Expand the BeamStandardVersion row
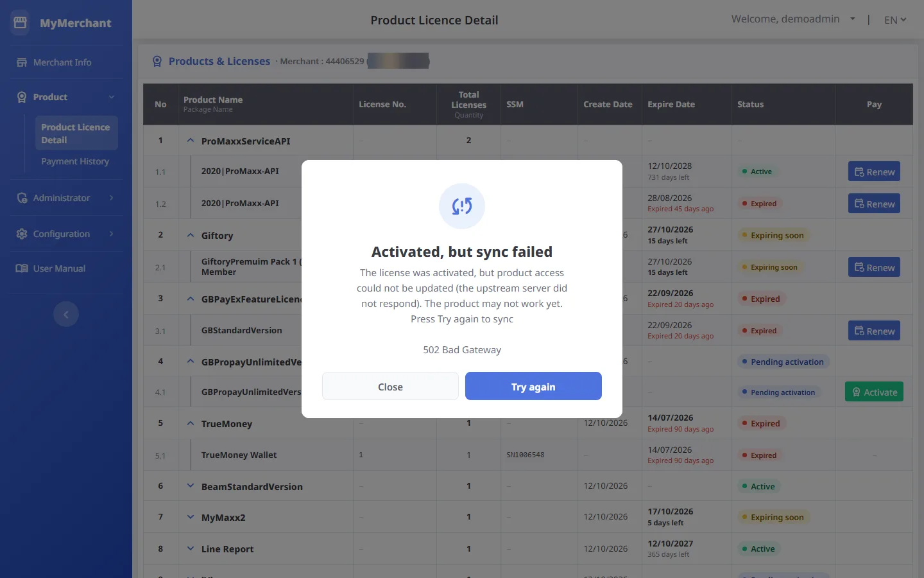The height and width of the screenshot is (578, 924). 191,486
